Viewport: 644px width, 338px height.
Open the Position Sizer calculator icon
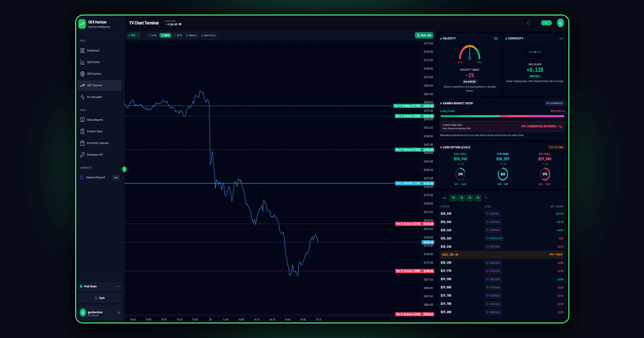(82, 131)
